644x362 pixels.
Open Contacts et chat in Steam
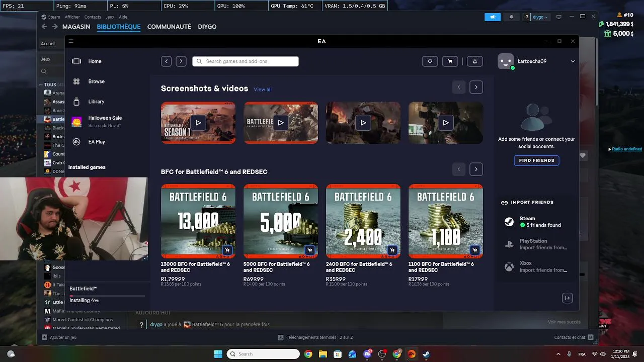click(x=574, y=337)
